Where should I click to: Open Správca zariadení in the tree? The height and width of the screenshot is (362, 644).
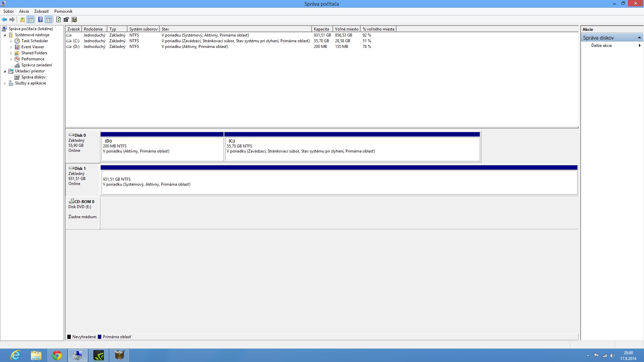pyautogui.click(x=37, y=65)
